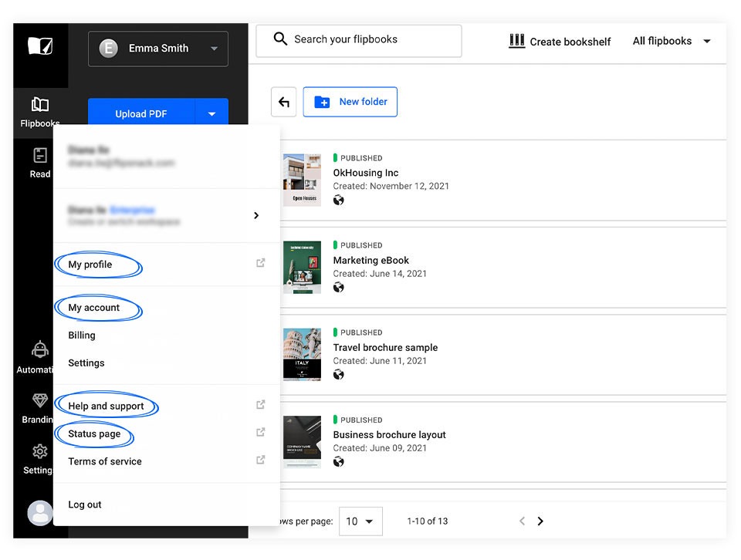Expand the Upload PDF dropdown arrow
The height and width of the screenshot is (560, 741).
tap(211, 113)
